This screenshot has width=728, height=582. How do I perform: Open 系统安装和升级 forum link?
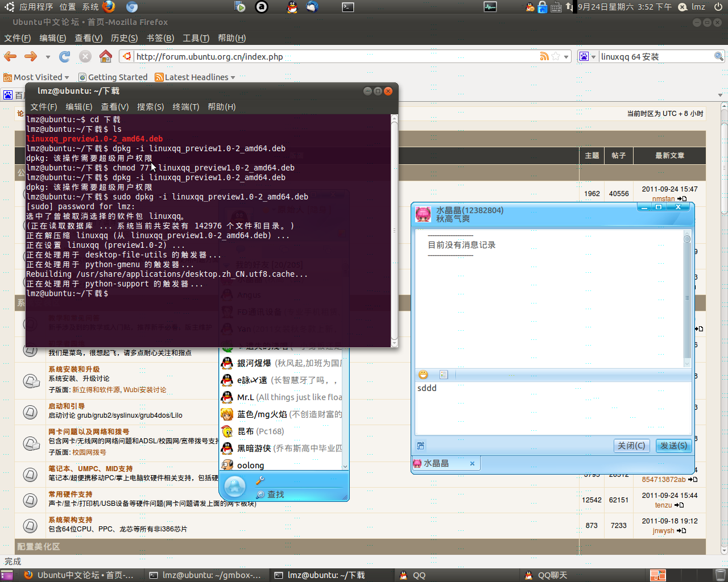click(74, 369)
